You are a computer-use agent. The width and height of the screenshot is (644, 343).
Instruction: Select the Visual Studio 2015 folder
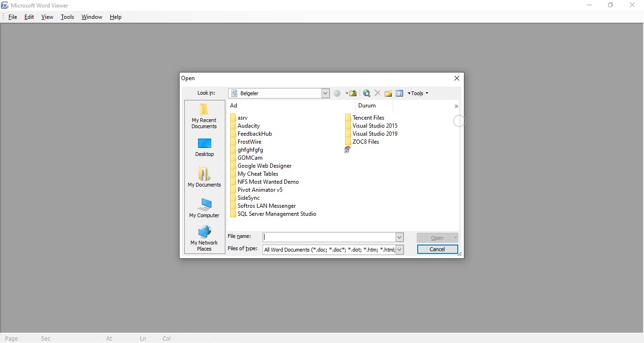point(372,126)
